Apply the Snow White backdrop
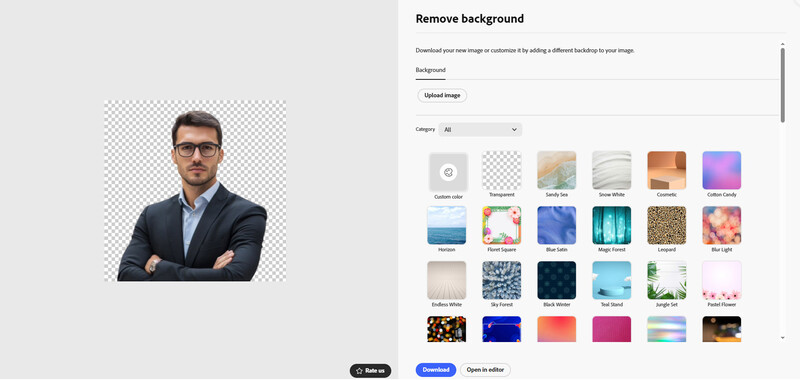 pyautogui.click(x=612, y=170)
